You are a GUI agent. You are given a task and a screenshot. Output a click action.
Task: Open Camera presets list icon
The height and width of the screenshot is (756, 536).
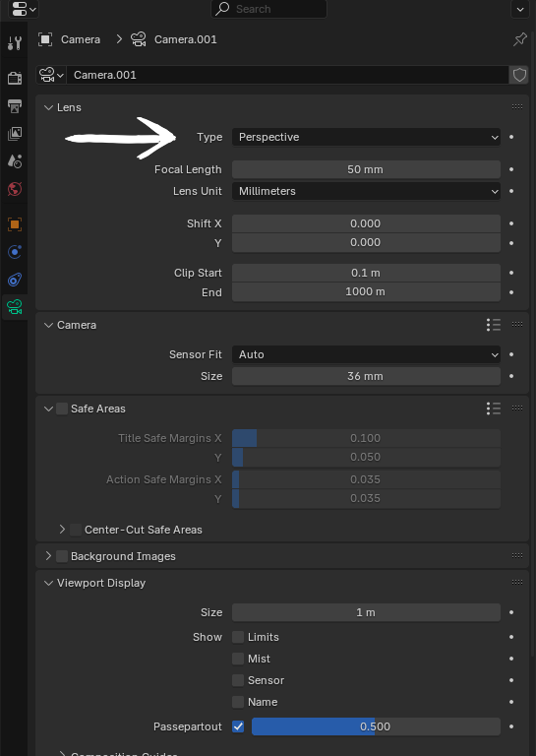coord(493,325)
